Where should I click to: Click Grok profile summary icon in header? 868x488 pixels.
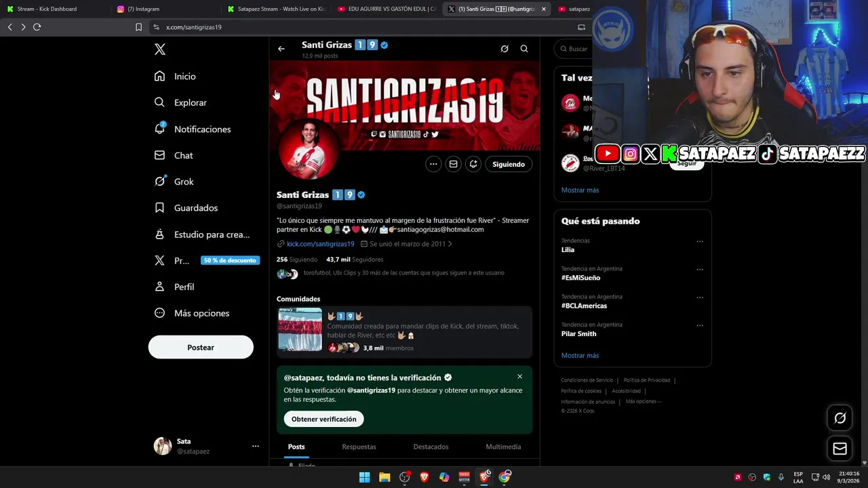pos(505,49)
